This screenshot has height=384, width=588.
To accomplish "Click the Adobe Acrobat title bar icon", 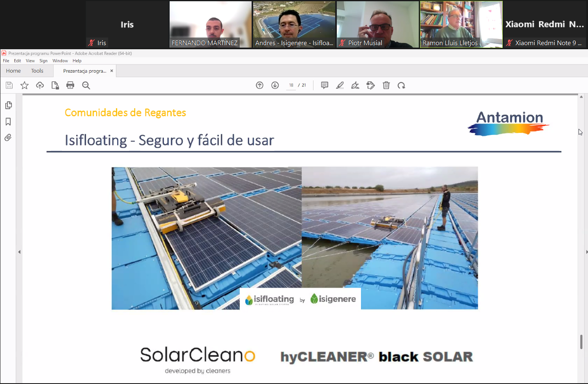I will (x=4, y=53).
